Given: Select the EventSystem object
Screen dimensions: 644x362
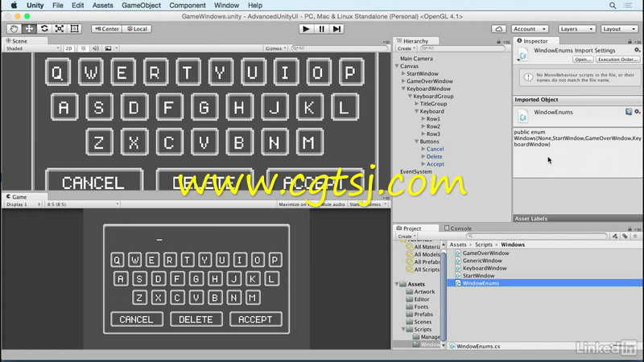Looking at the screenshot, I should 416,171.
